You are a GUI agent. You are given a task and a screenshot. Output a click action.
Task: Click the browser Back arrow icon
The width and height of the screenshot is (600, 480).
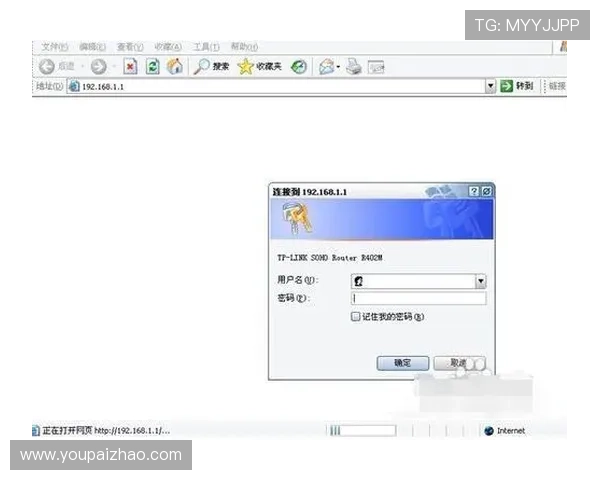46,67
